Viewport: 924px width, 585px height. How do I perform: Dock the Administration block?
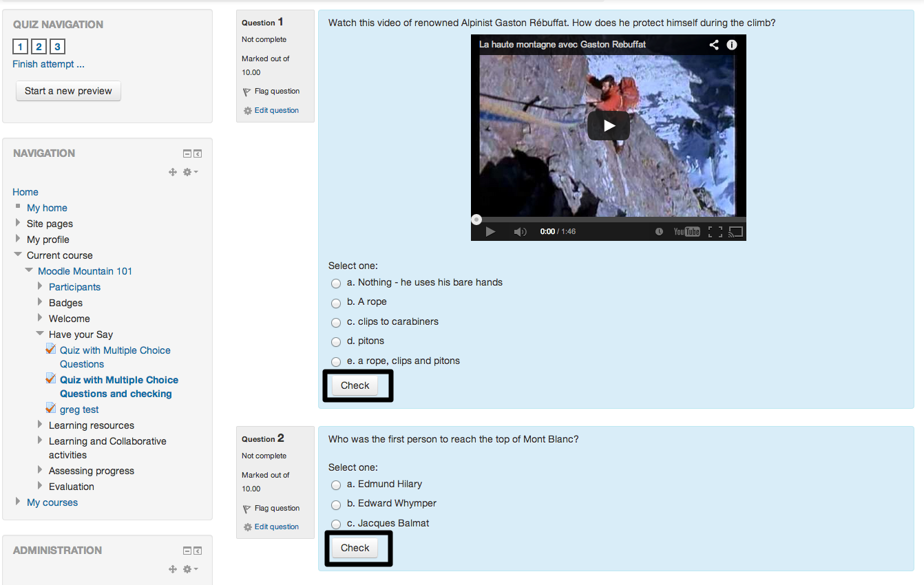198,551
